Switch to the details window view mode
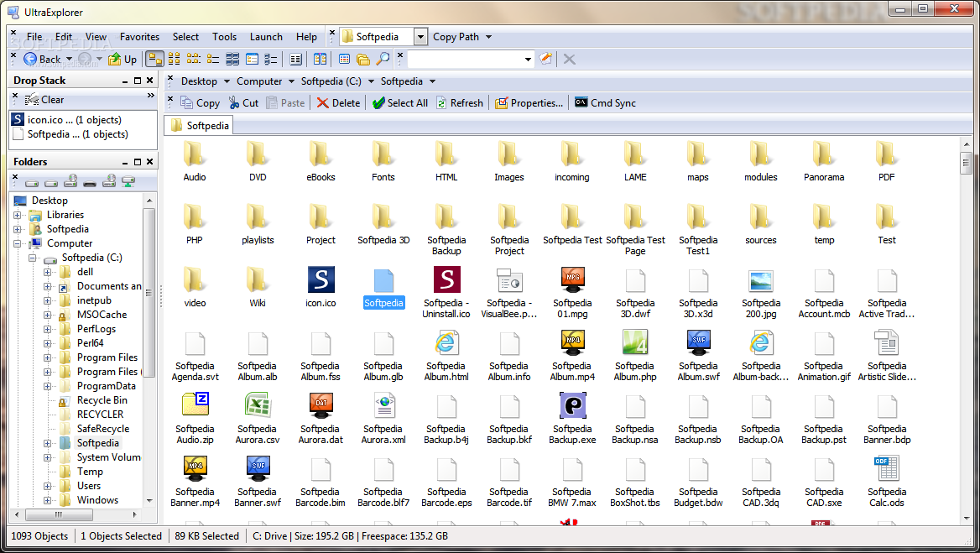 click(252, 59)
